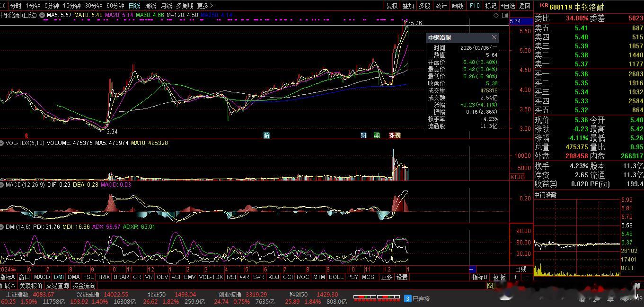Select the TRIX indicator tab
644x307 pixels.
(104, 277)
